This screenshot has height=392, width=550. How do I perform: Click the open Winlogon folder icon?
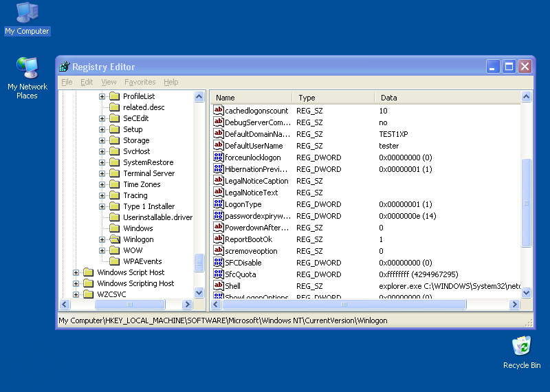coord(115,239)
